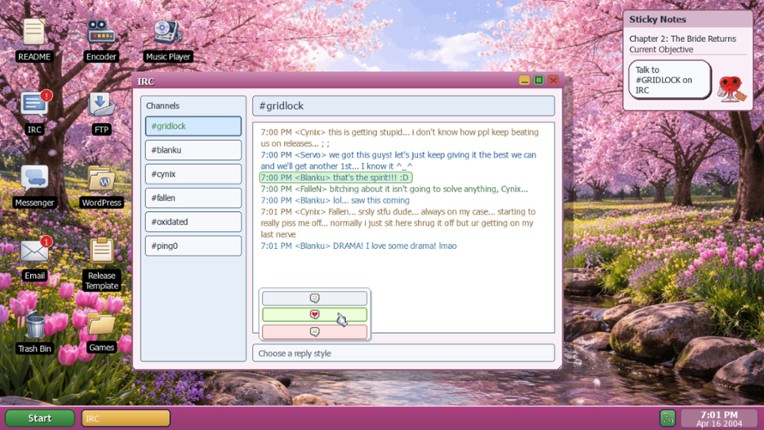Open the Messenger desktop icon
The image size is (764, 430).
coord(34,180)
